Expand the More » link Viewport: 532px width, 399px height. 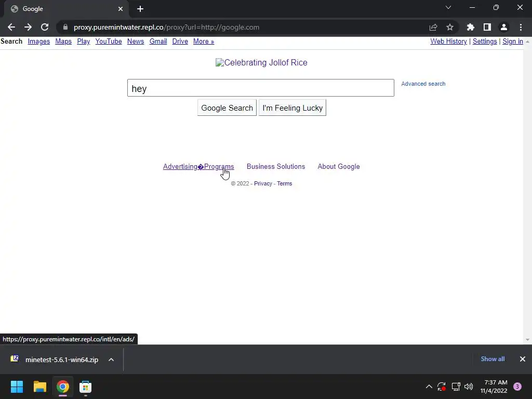coord(204,42)
